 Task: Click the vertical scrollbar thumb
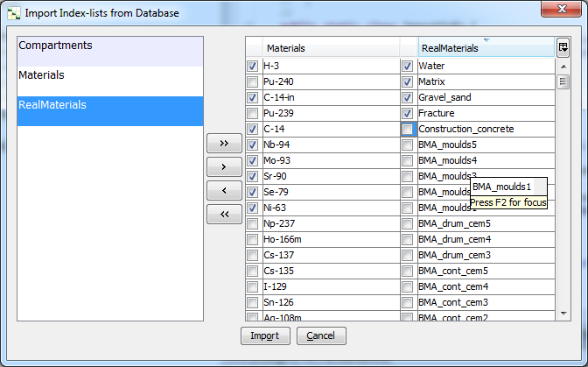pos(563,81)
